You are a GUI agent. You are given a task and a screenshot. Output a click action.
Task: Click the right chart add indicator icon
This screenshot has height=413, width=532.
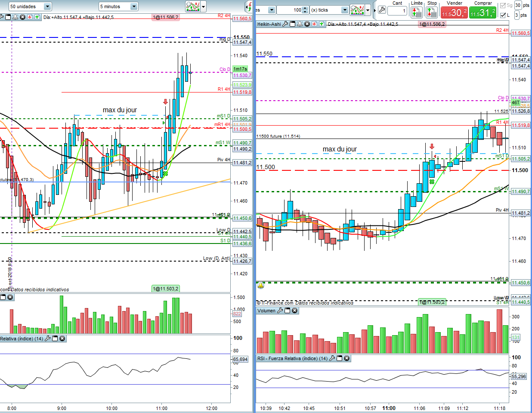coord(357,9)
